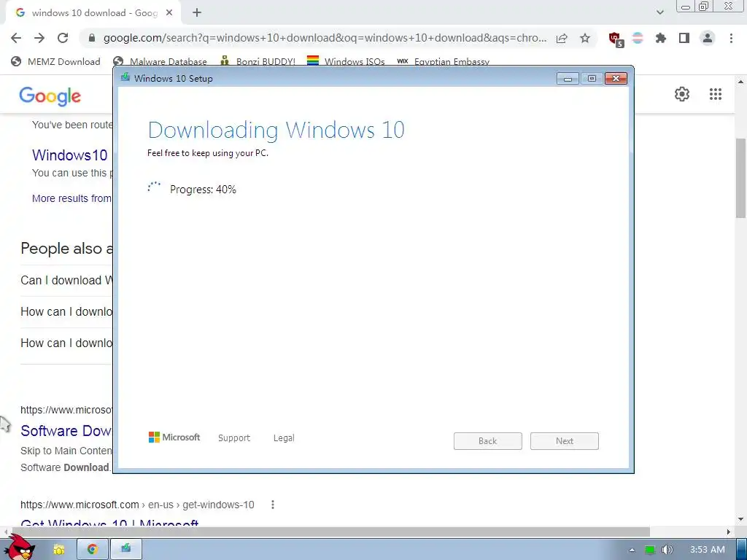Click Show desktop button
Image resolution: width=747 pixels, height=560 pixels.
pyautogui.click(x=741, y=549)
